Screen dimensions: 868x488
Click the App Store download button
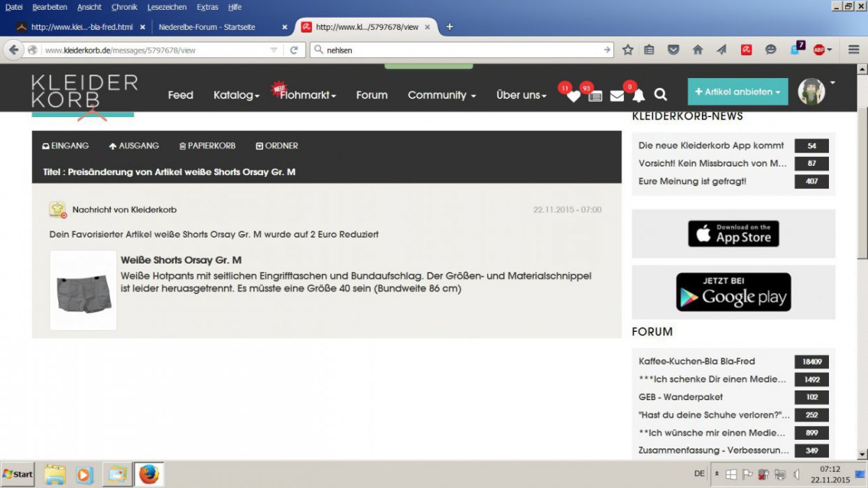[x=733, y=234]
